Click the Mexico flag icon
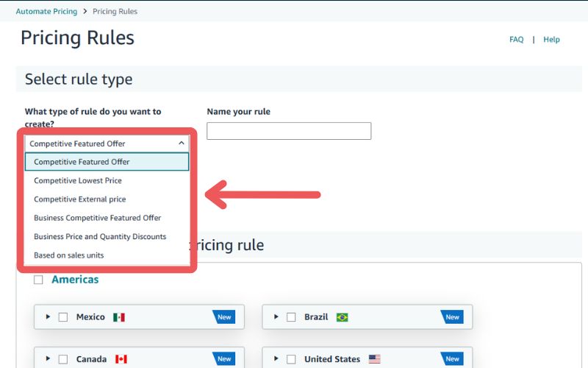This screenshot has height=368, width=588. (119, 317)
